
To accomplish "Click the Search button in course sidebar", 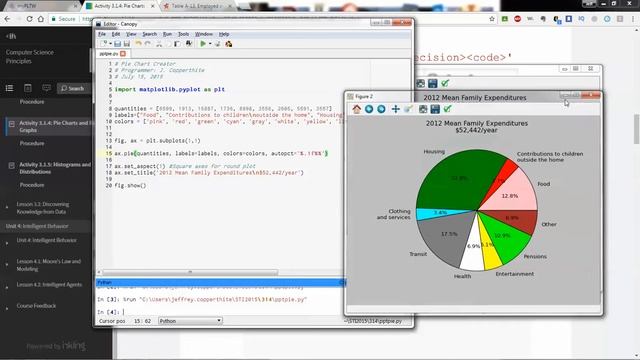I will [73, 88].
